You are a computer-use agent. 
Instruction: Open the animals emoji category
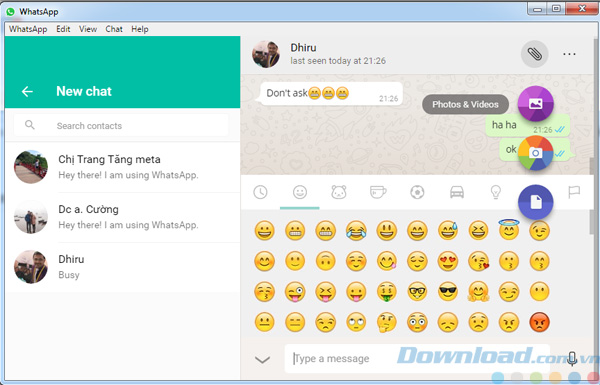tap(339, 192)
